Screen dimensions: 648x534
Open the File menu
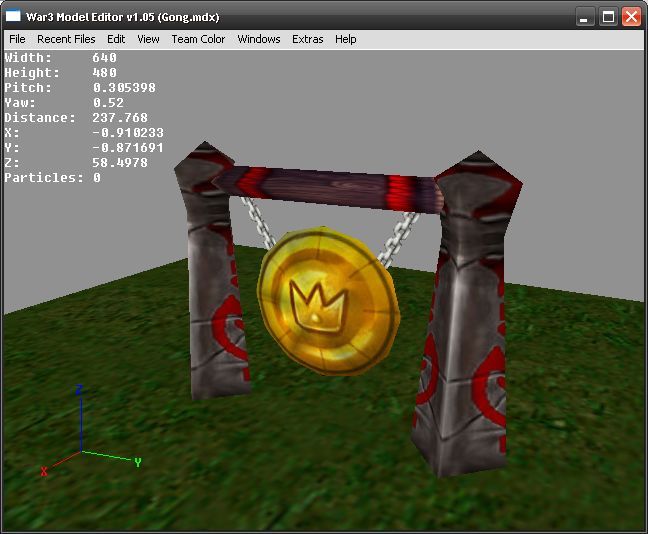pos(17,39)
